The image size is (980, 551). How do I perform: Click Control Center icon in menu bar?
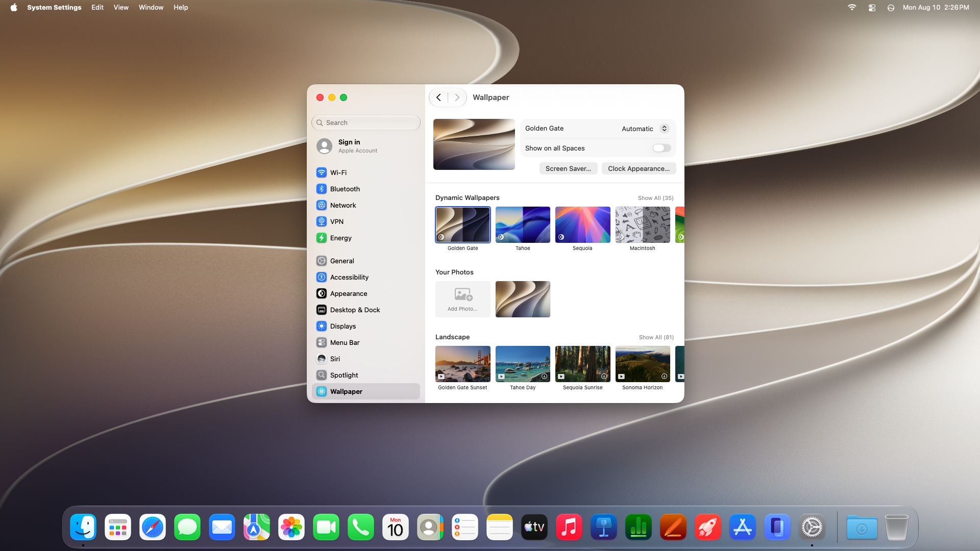tap(872, 8)
